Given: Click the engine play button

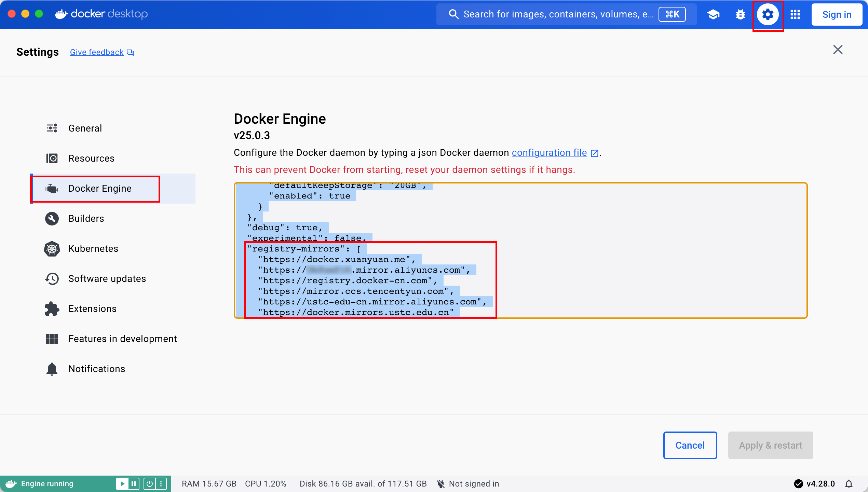Looking at the screenshot, I should click(122, 483).
